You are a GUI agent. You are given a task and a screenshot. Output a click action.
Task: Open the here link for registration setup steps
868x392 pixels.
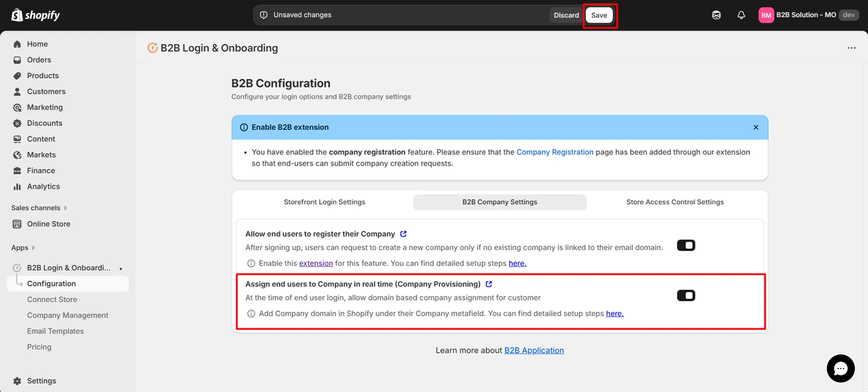click(x=517, y=263)
